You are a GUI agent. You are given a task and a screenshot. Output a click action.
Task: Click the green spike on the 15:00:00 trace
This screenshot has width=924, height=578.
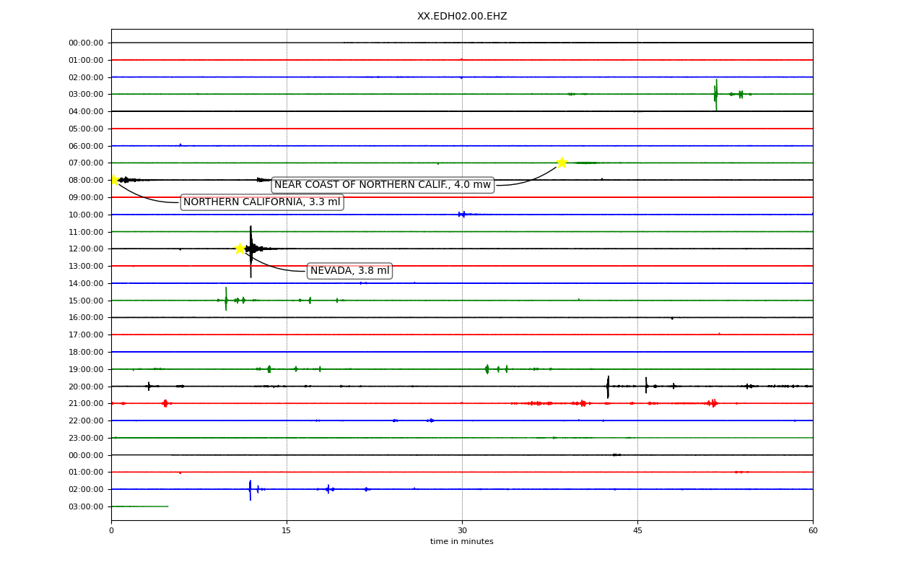(226, 299)
